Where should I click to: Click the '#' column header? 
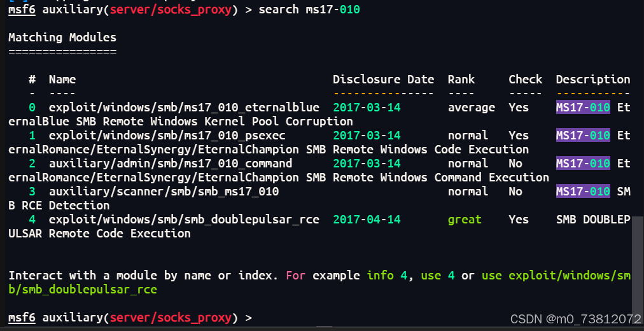32,80
